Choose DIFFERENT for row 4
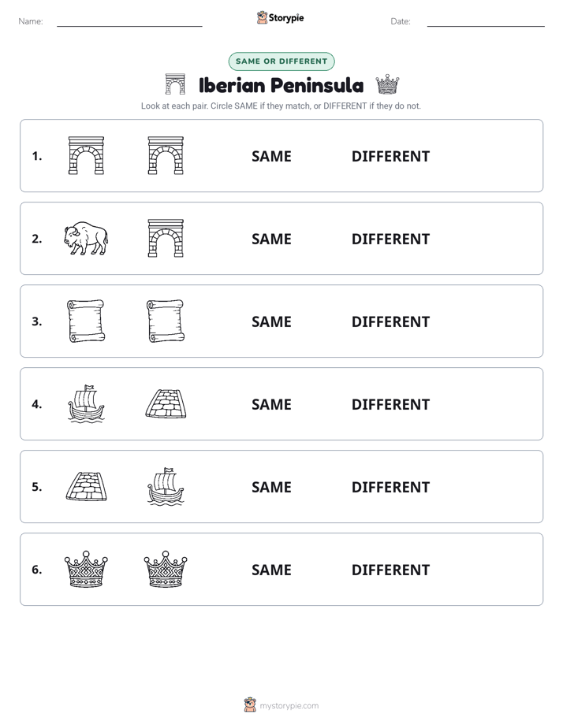This screenshot has height=728, width=563. click(390, 404)
